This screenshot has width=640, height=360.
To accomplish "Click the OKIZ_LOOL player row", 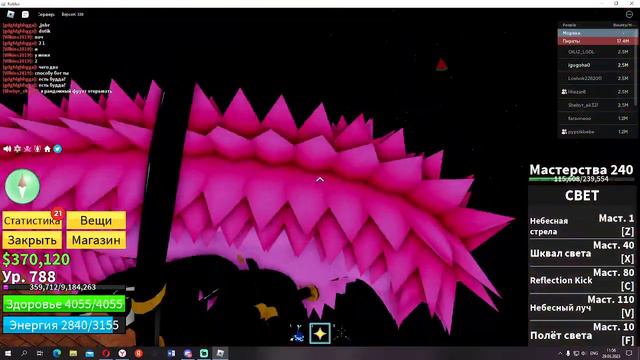I will 597,52.
